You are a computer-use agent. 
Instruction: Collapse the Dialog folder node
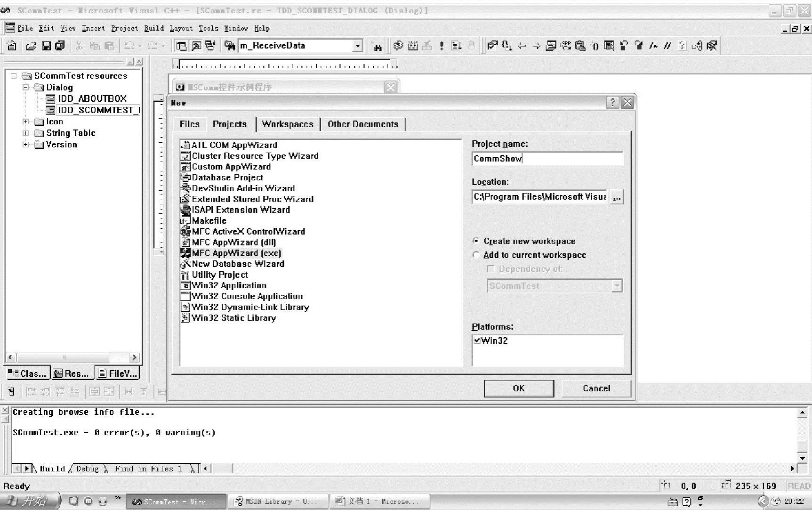click(26, 87)
